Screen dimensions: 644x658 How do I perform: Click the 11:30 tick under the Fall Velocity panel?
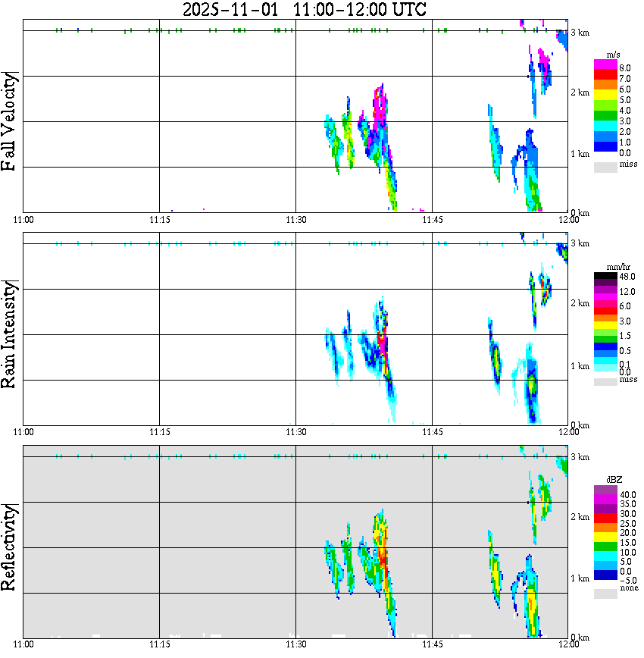pos(295,220)
